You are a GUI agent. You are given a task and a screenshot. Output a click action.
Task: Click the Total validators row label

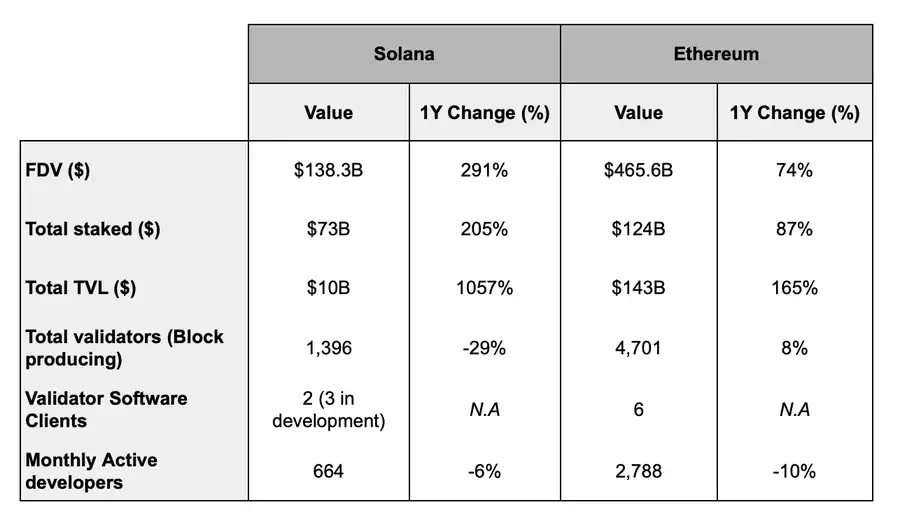point(124,348)
